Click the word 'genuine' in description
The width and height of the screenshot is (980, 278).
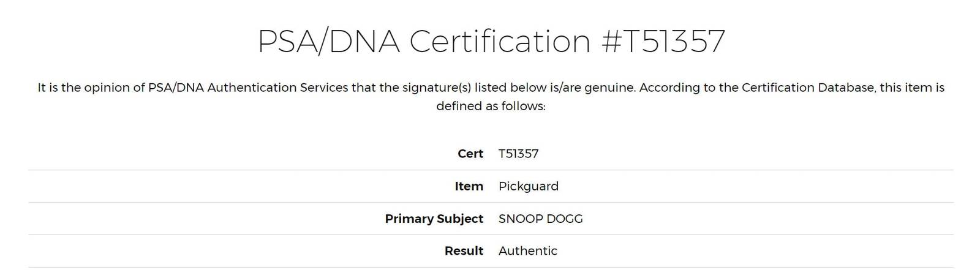[x=609, y=88]
